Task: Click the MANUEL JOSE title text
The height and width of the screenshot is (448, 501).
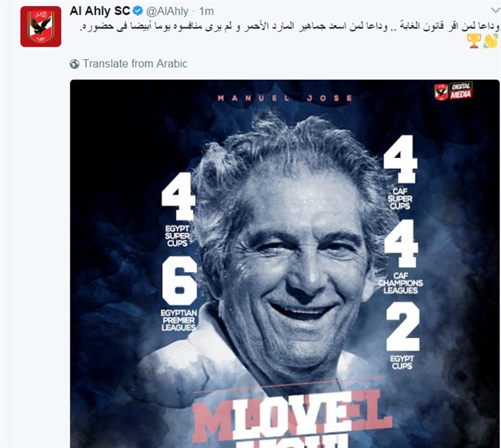Action: coord(285,98)
